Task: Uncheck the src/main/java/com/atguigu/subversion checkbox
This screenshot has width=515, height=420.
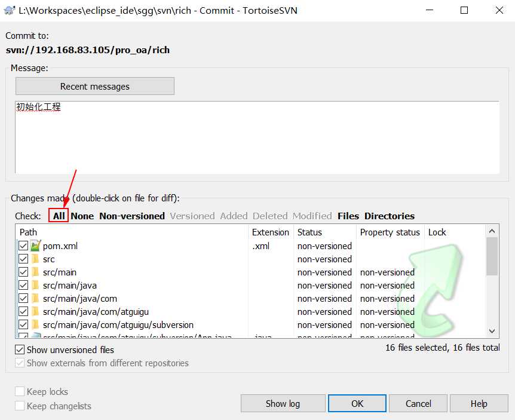Action: tap(23, 325)
